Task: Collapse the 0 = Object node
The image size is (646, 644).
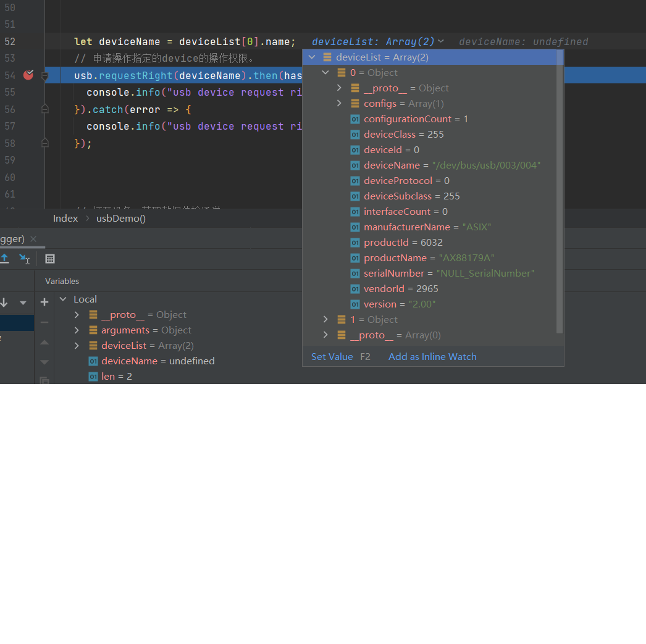Action: [x=325, y=72]
